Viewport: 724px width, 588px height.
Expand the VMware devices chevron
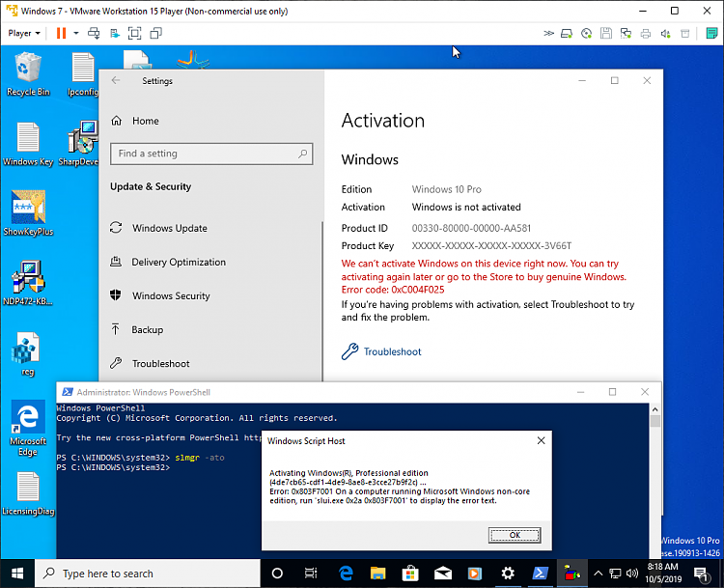pyautogui.click(x=548, y=33)
